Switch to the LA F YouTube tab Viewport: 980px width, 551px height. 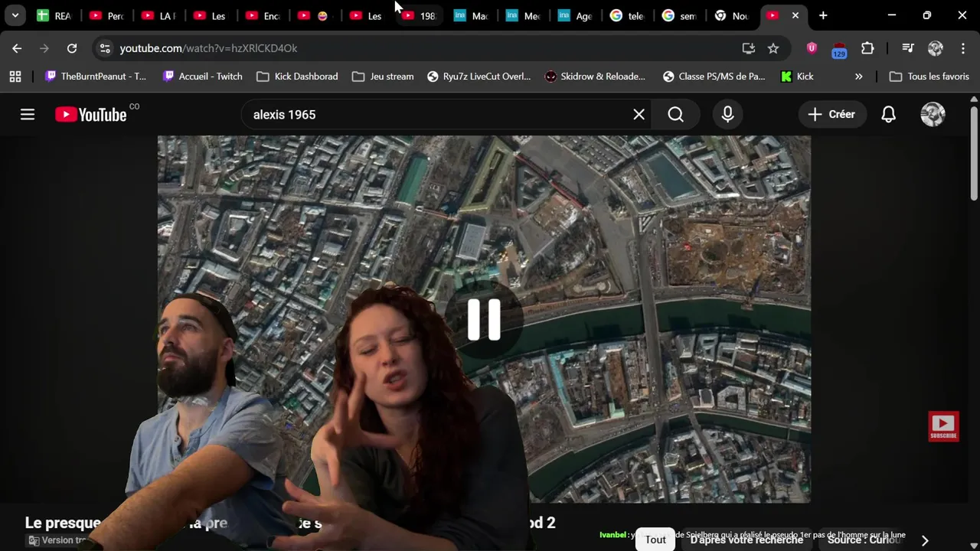coord(158,15)
